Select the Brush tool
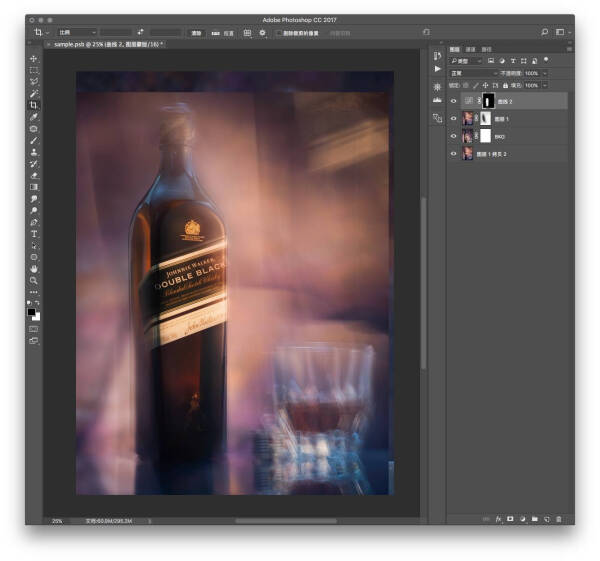The height and width of the screenshot is (561, 600). click(34, 140)
